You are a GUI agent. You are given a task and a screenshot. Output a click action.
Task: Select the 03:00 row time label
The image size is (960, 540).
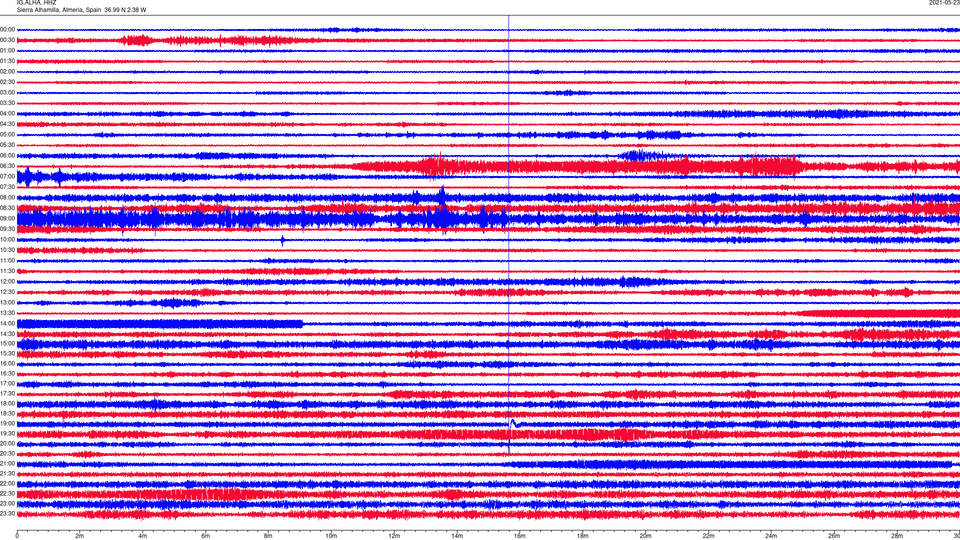(7, 92)
